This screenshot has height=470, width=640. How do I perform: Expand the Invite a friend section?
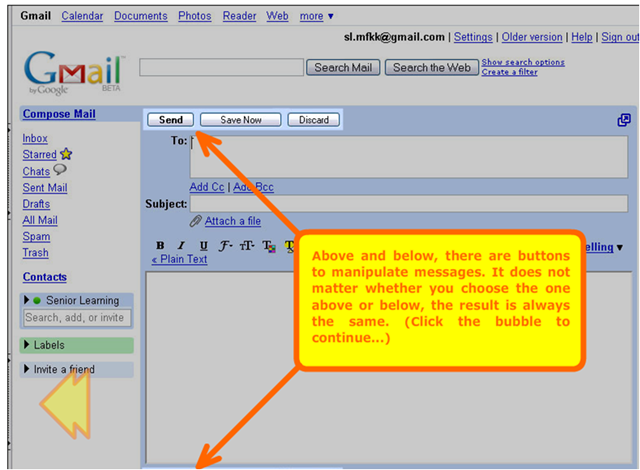point(27,369)
